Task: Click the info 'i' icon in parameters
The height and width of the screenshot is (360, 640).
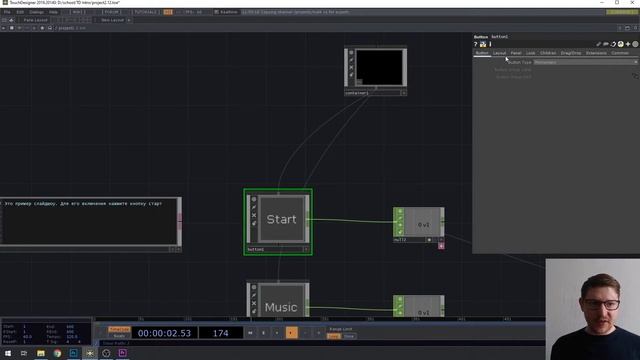Action: point(490,44)
